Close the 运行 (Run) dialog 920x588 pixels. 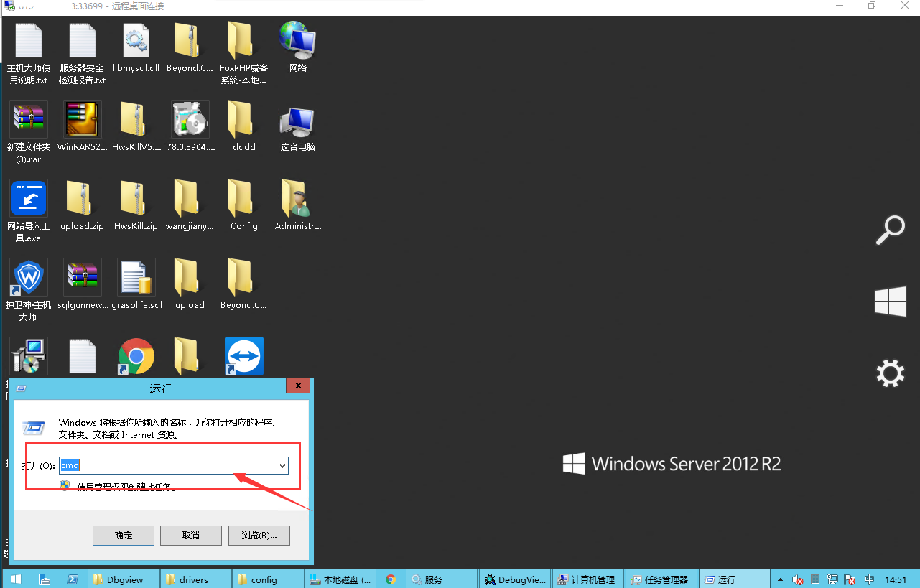(x=297, y=387)
